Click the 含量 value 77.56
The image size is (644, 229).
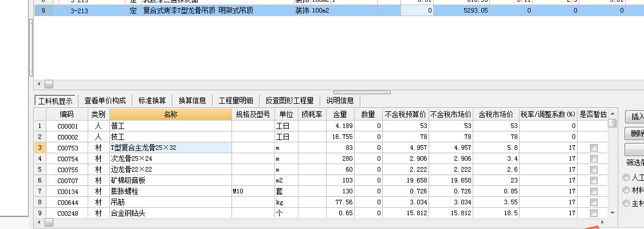click(x=340, y=202)
